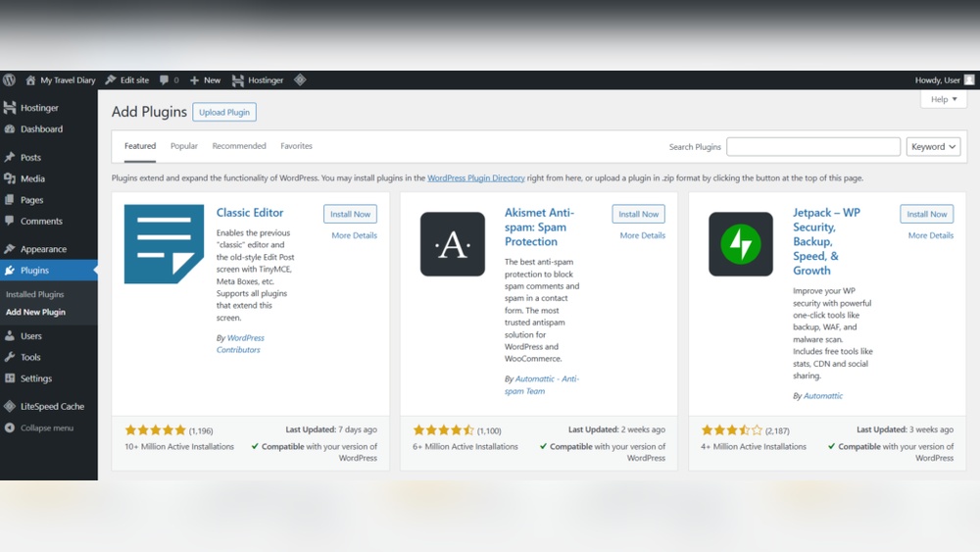Click the Settings sliders icon
Image resolution: width=980 pixels, height=552 pixels.
[10, 378]
